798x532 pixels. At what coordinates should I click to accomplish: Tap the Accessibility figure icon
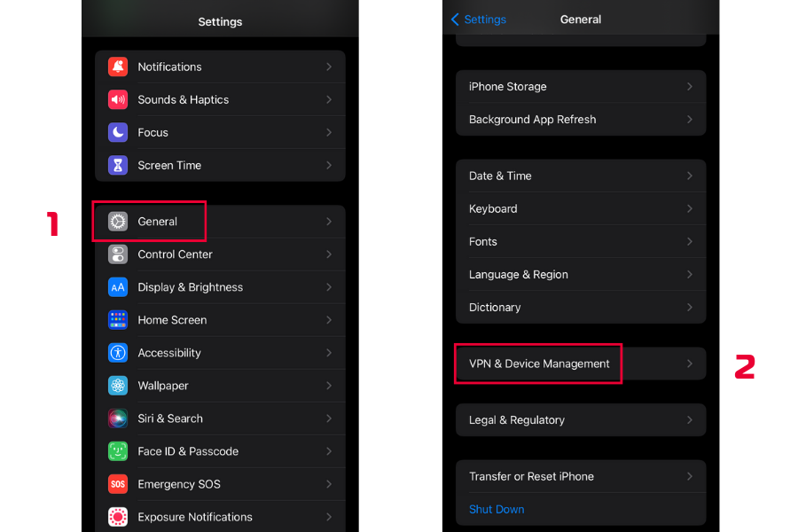[x=118, y=353]
